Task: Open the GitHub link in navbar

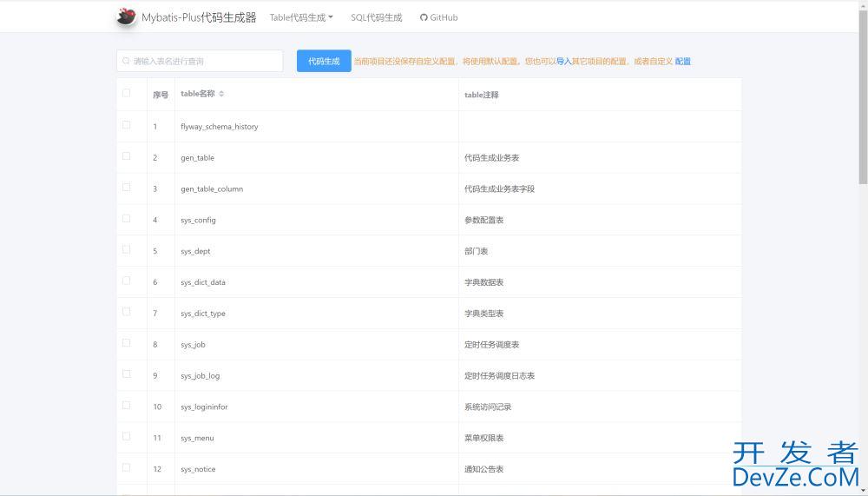Action: [438, 17]
